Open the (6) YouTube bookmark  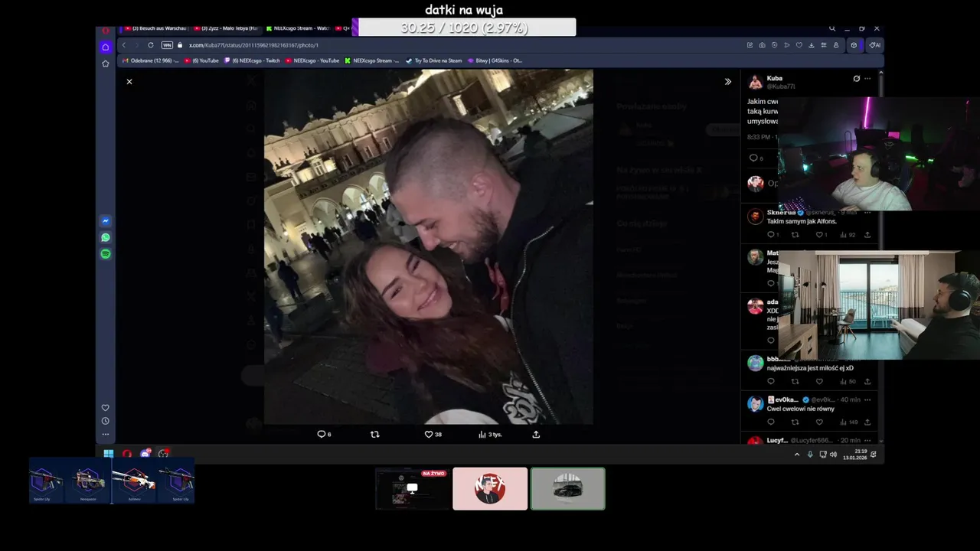pos(201,60)
